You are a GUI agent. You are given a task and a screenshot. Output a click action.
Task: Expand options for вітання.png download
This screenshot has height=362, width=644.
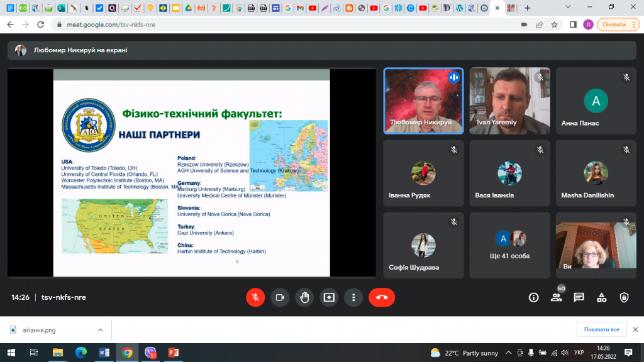pyautogui.click(x=100, y=329)
